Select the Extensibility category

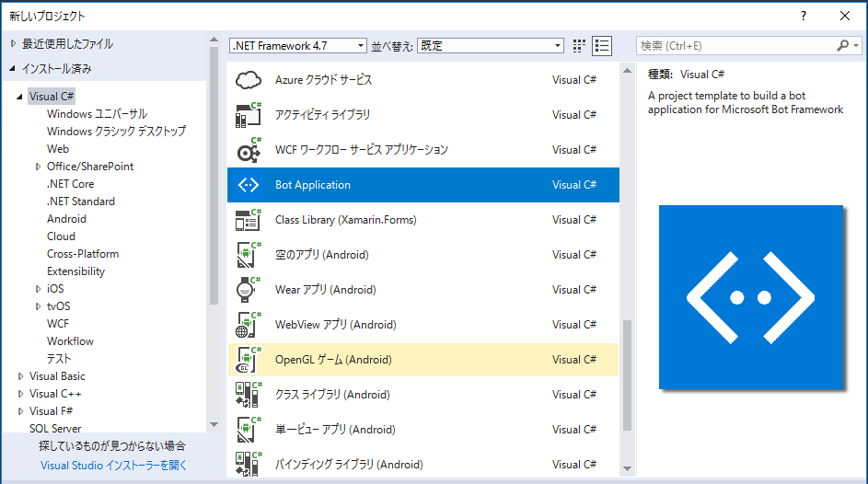point(75,271)
